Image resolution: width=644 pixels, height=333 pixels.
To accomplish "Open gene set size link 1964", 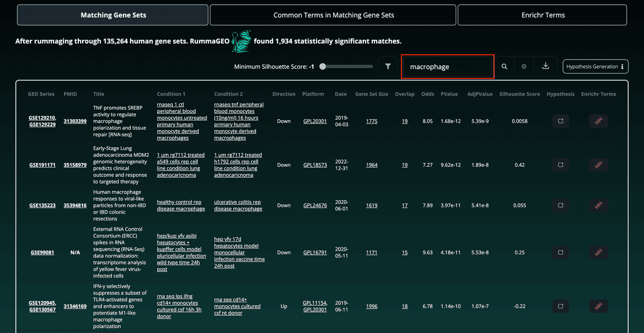I will pyautogui.click(x=372, y=165).
